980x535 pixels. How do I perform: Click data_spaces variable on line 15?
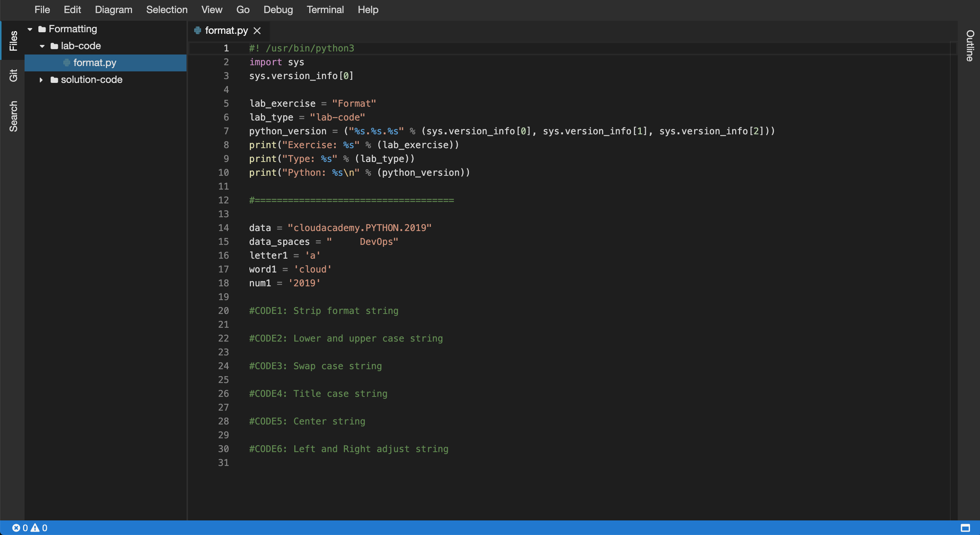tap(279, 242)
